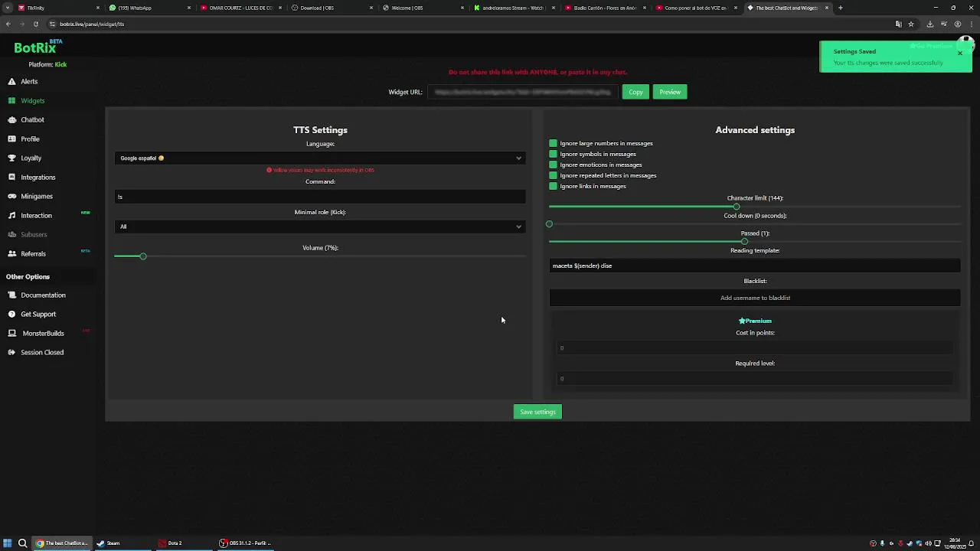Open the Alerts bell icon in sidebar
The image size is (980, 551).
tap(12, 81)
